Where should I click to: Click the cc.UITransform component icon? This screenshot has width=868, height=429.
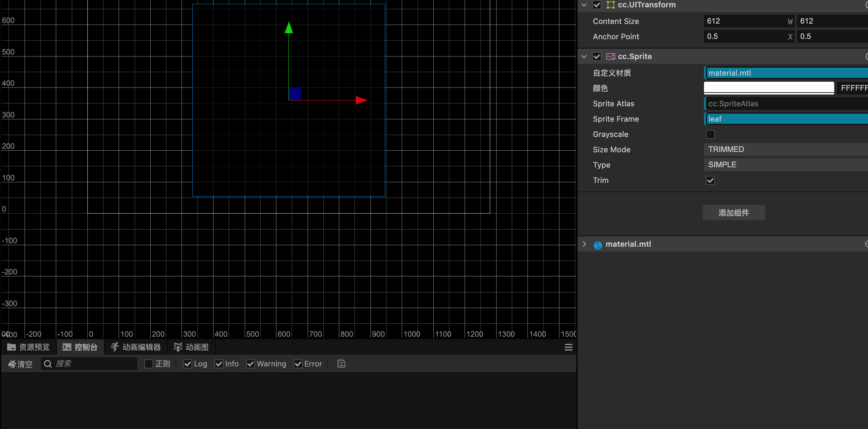point(610,5)
